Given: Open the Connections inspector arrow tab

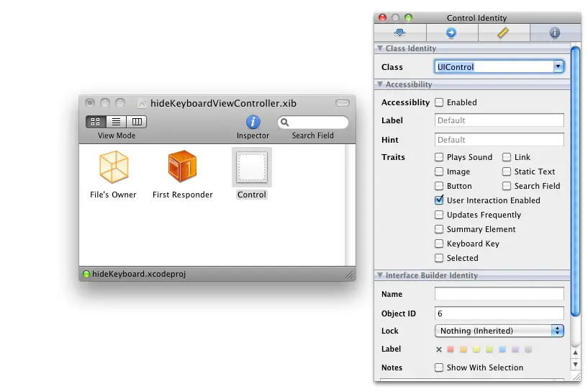Looking at the screenshot, I should tap(451, 32).
